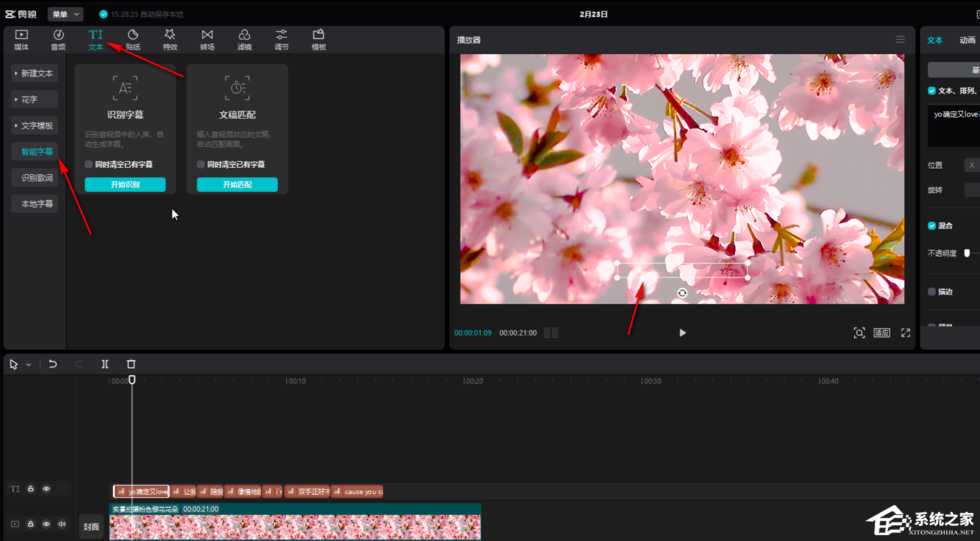Open the 菜单 dropdown menu

65,14
